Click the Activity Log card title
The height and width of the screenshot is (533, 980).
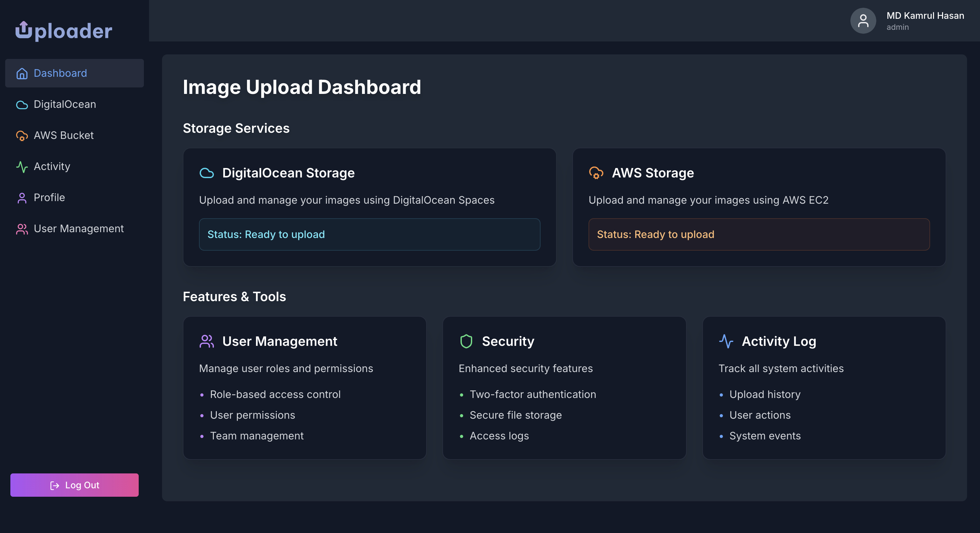[x=779, y=341]
